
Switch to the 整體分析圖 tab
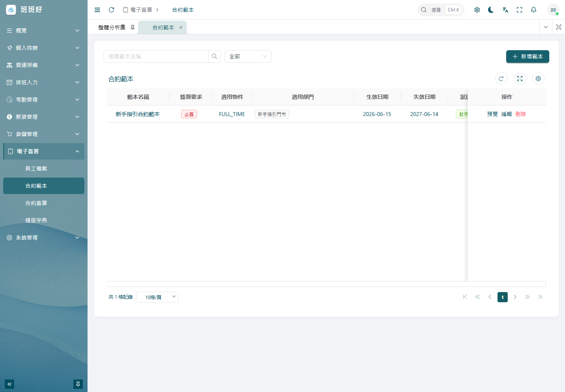112,27
